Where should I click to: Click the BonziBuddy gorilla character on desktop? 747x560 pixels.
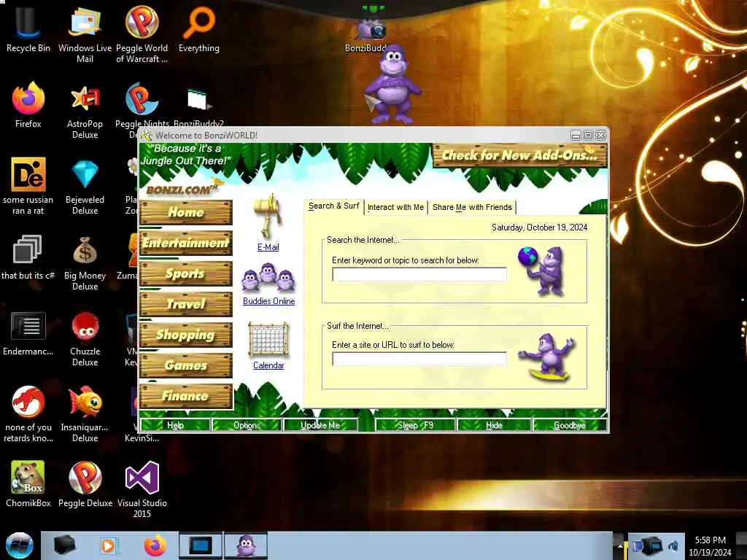[x=392, y=86]
